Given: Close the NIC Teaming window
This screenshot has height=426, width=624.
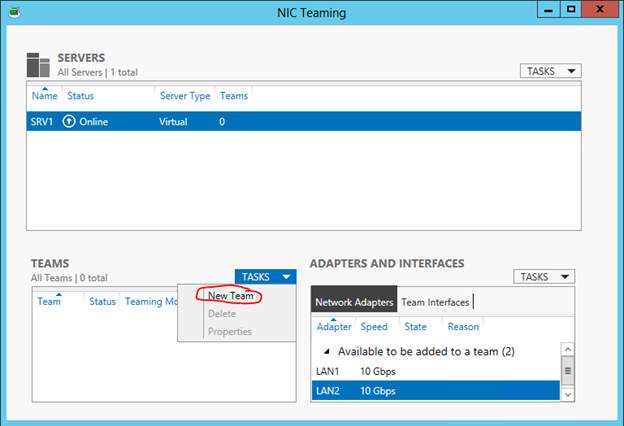Looking at the screenshot, I should [600, 9].
